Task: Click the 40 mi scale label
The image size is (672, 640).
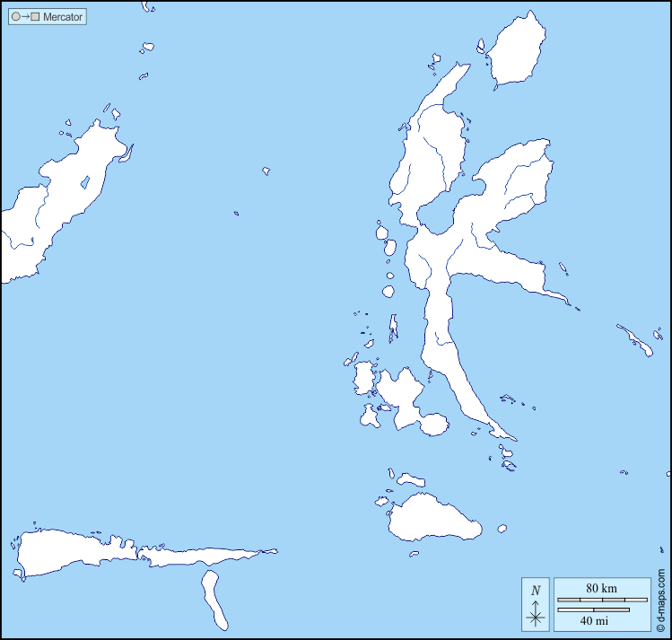Action: (x=592, y=619)
